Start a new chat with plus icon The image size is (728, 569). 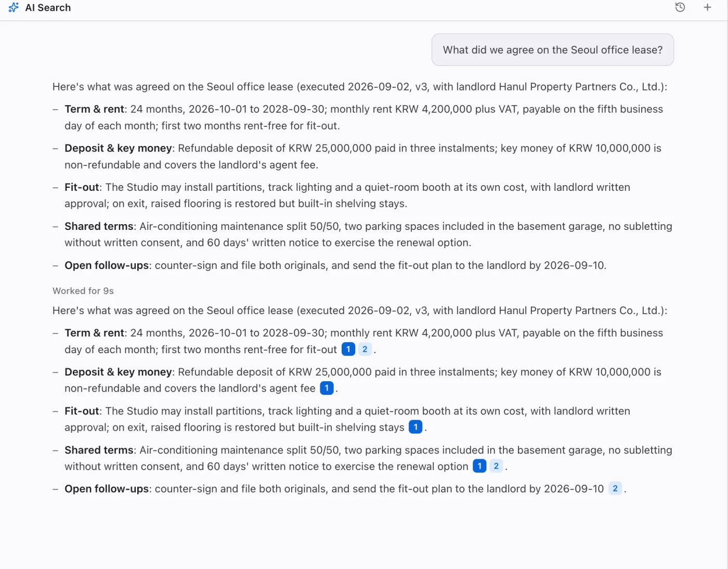(x=707, y=7)
